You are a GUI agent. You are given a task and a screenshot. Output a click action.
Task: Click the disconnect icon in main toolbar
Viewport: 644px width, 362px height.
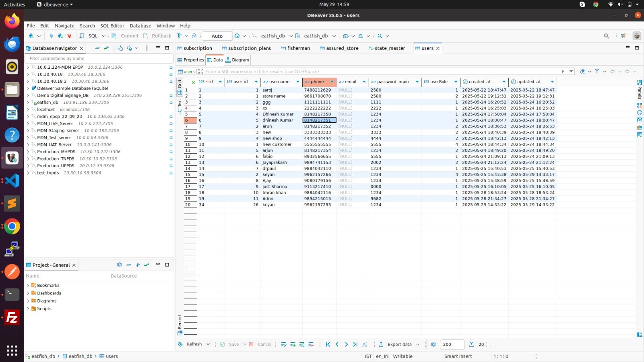tap(69, 36)
